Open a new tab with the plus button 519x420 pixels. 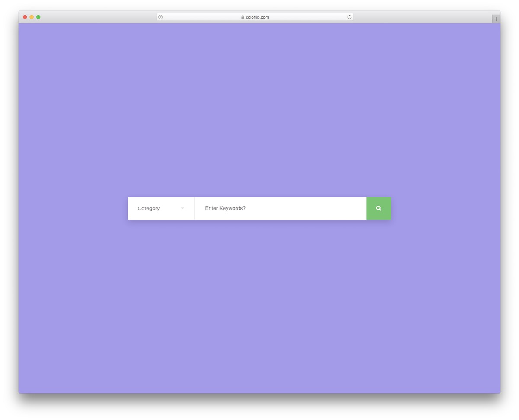(495, 19)
